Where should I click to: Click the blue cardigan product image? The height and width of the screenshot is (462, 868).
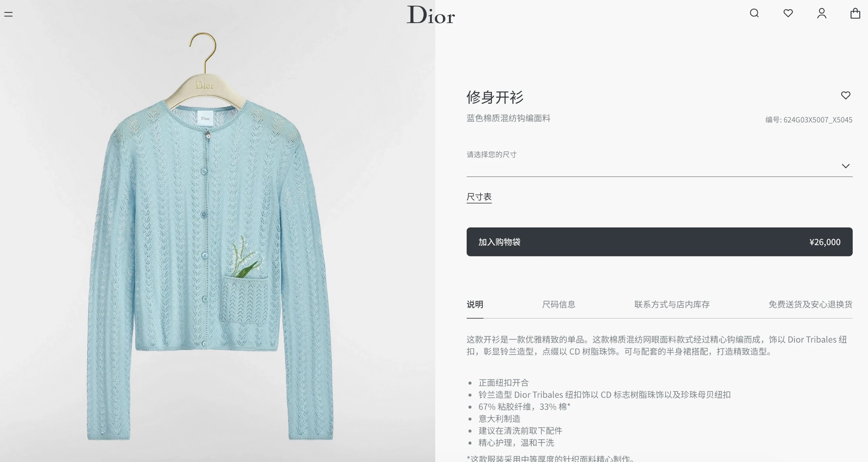pos(210,237)
